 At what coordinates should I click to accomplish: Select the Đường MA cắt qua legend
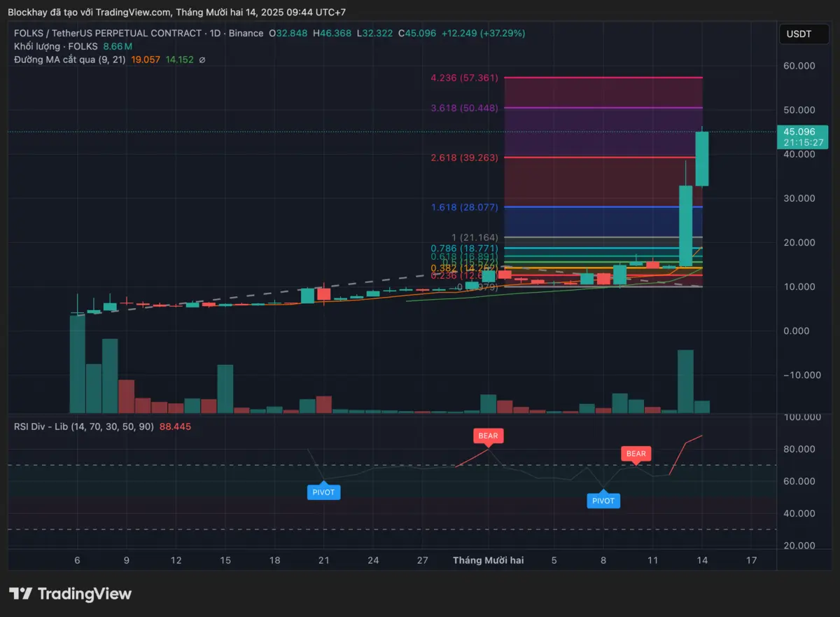pyautogui.click(x=70, y=60)
